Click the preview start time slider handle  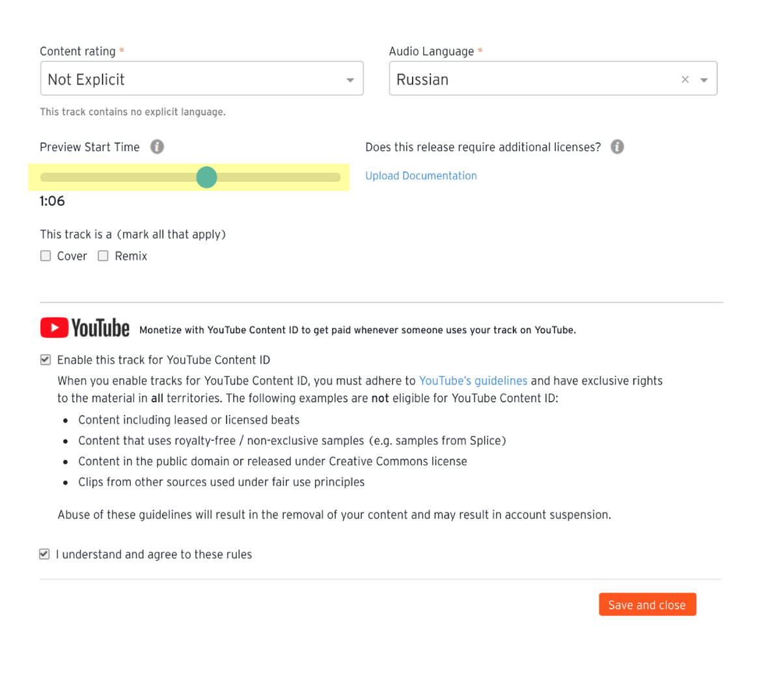pos(206,177)
